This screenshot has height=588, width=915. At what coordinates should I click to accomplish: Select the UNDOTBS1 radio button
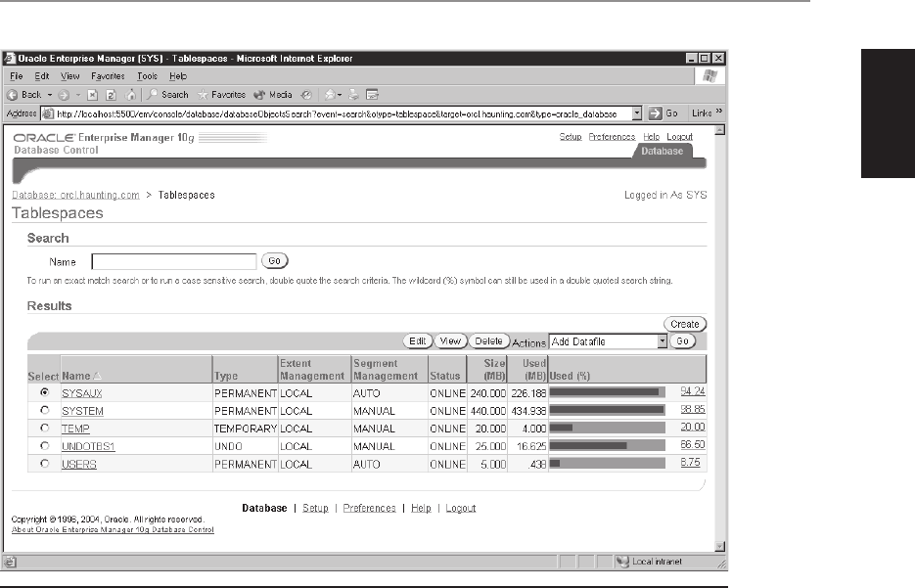[x=44, y=446]
